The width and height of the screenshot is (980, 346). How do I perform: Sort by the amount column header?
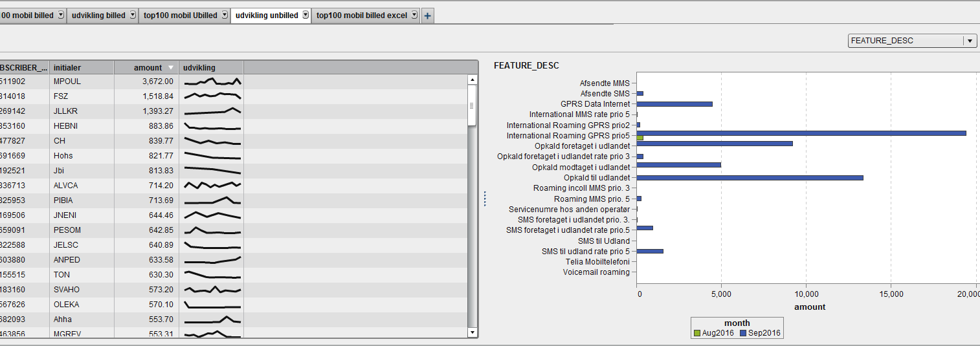148,68
